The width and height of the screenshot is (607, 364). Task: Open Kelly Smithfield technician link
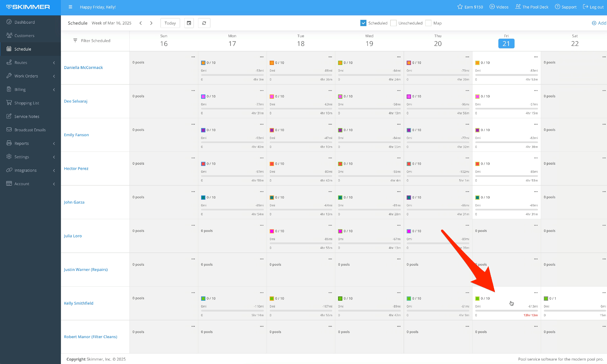[x=79, y=303]
